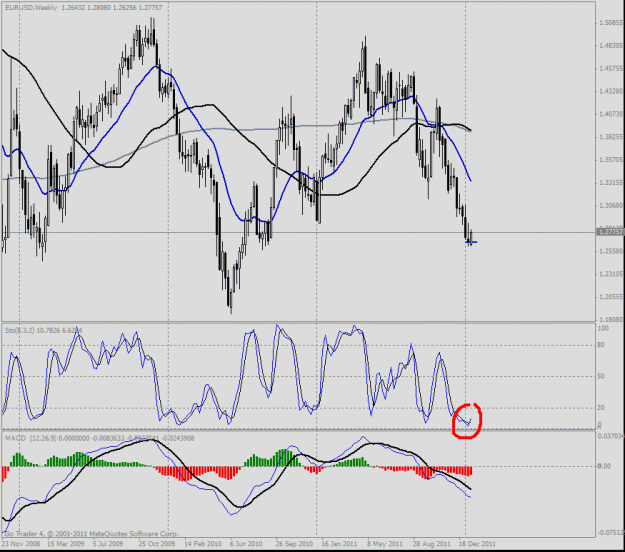Click the "EURUSD,Weekly" chart title text
Viewport: 625px width, 552px height.
(31, 8)
